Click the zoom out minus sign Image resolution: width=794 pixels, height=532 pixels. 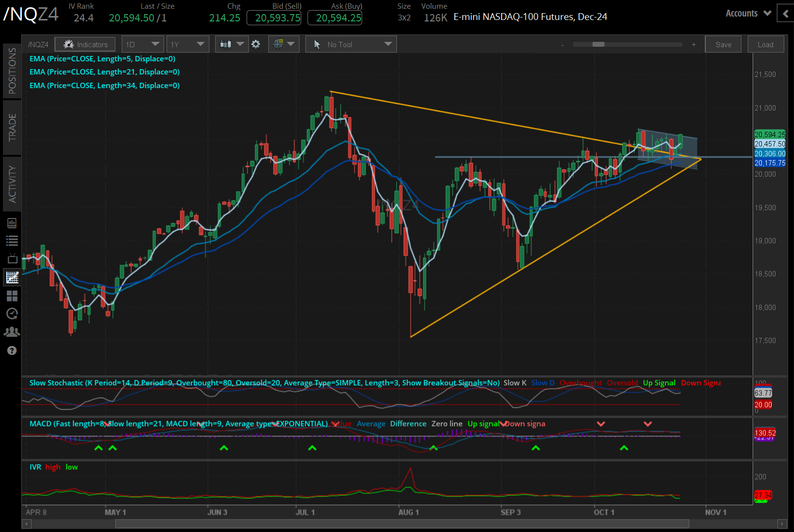pos(562,45)
